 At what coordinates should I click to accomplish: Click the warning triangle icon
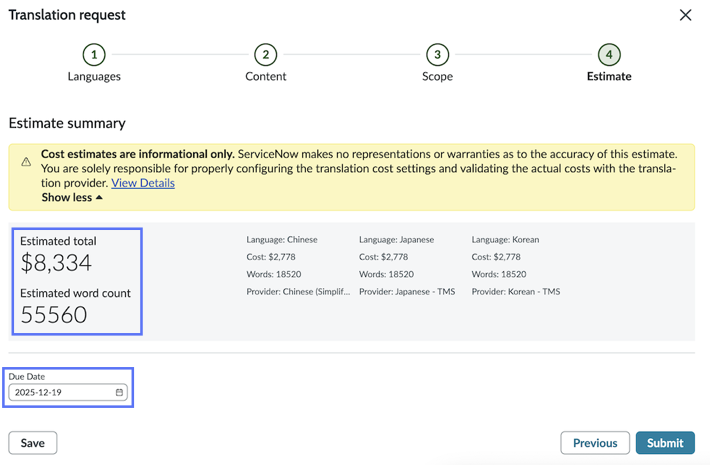pos(26,162)
